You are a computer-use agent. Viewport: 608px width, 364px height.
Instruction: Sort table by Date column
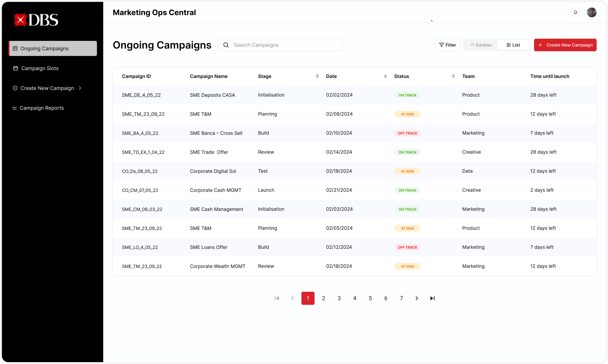tap(385, 76)
